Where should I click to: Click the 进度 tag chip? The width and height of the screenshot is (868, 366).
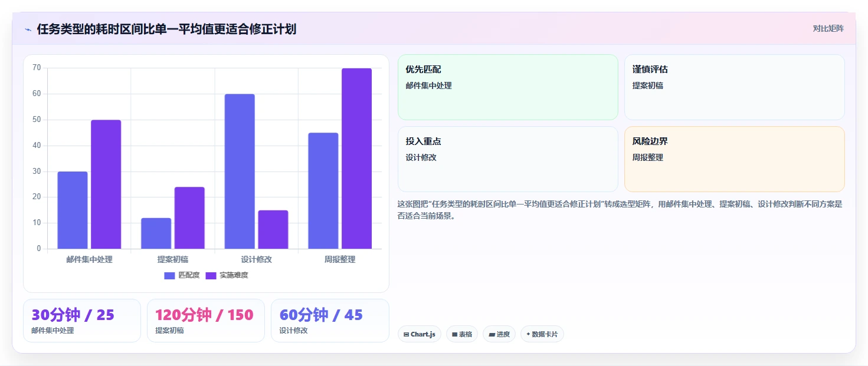(x=499, y=334)
